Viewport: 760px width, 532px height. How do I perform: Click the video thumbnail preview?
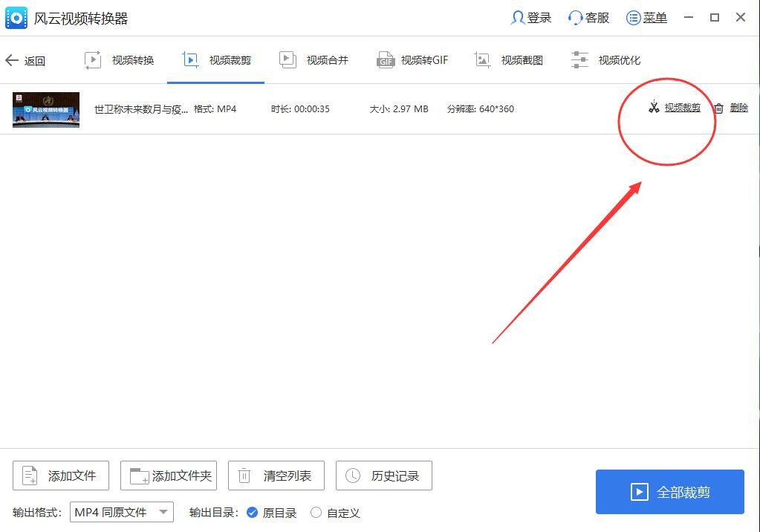click(46, 110)
